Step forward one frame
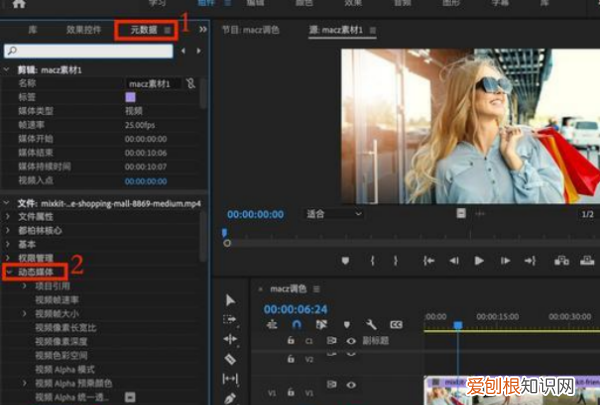 coord(505,261)
